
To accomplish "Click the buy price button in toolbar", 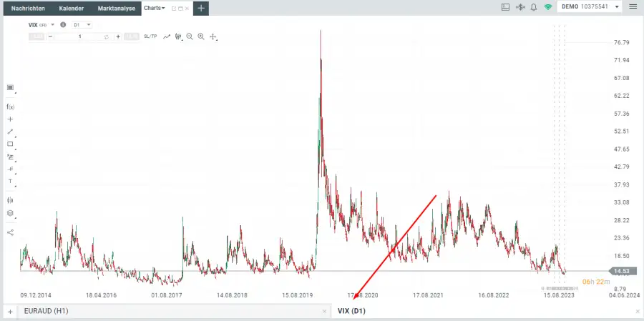I will (x=132, y=36).
